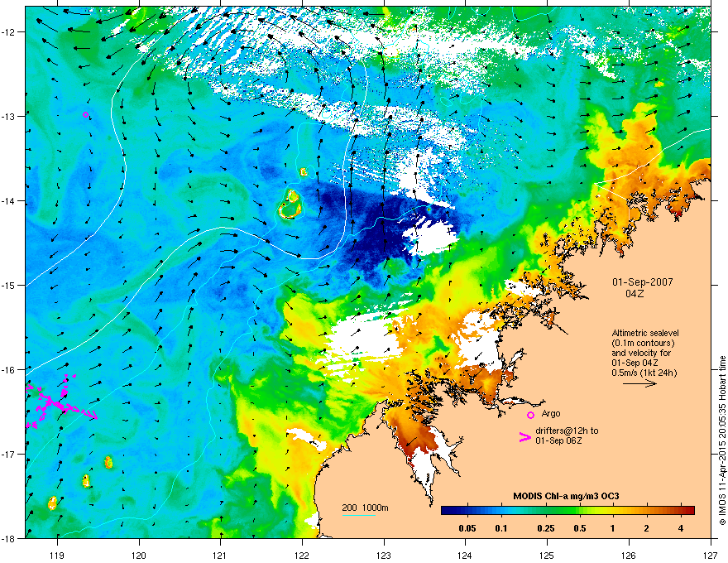Click the southernmost of the three southwest reefs
The width and height of the screenshot is (728, 563).
tap(52, 503)
